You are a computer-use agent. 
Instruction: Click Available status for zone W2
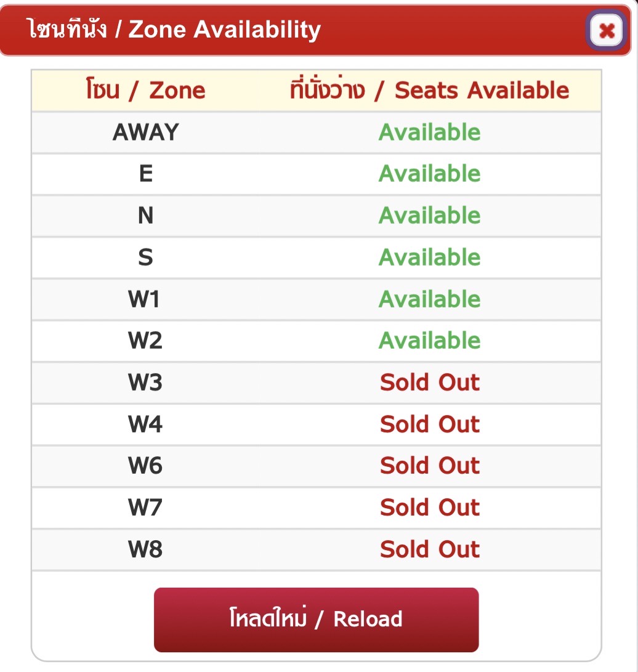point(429,341)
